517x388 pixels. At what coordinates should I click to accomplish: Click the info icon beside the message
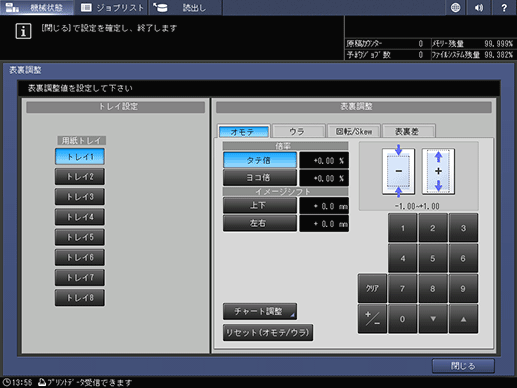coord(23,31)
